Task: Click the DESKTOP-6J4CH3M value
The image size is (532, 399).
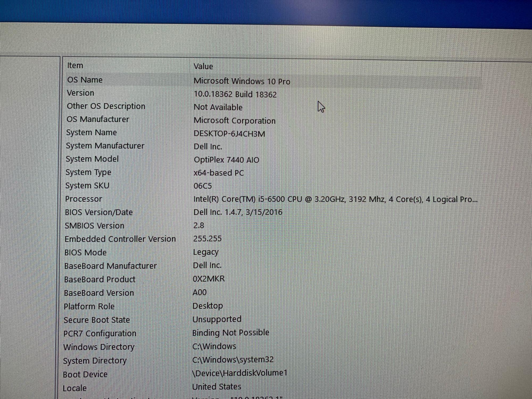Action: click(229, 134)
